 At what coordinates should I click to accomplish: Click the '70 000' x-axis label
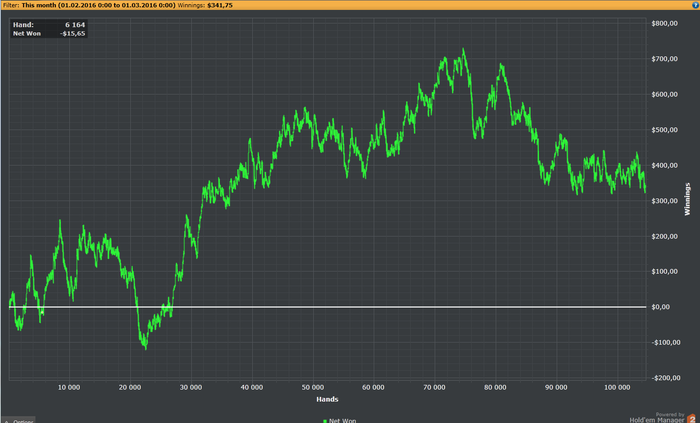434,387
